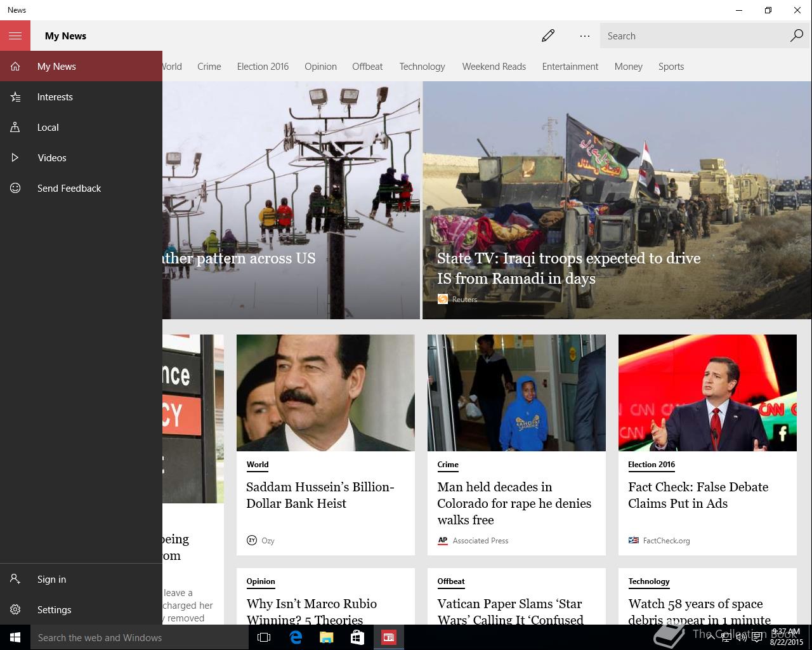Switch to the Weekend Reads tab

point(494,66)
